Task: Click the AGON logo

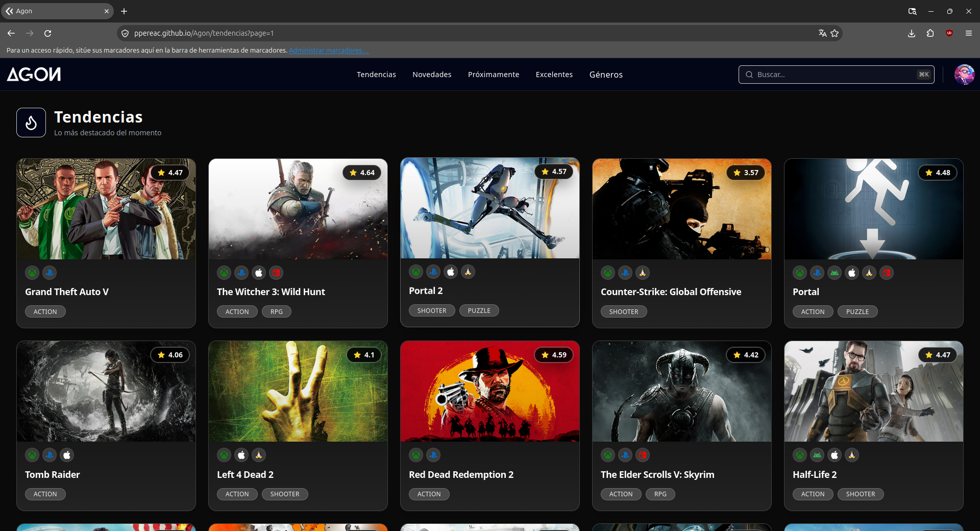Action: click(x=34, y=75)
